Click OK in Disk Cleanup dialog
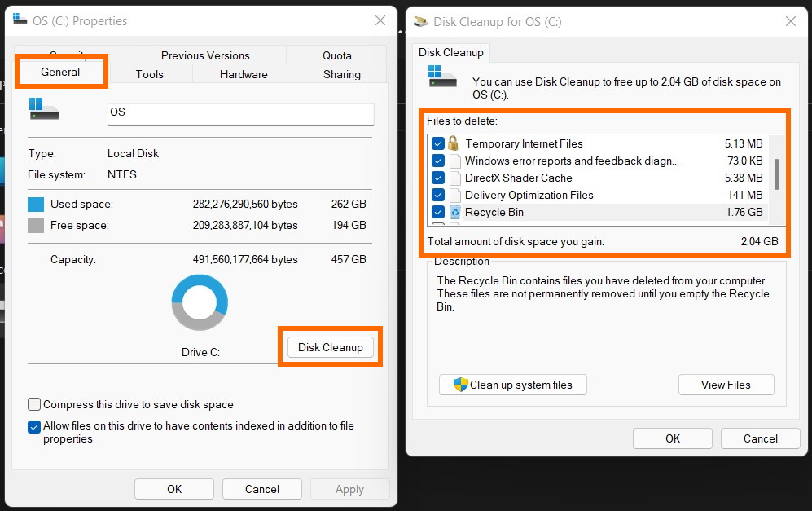This screenshot has width=812, height=511. point(672,438)
